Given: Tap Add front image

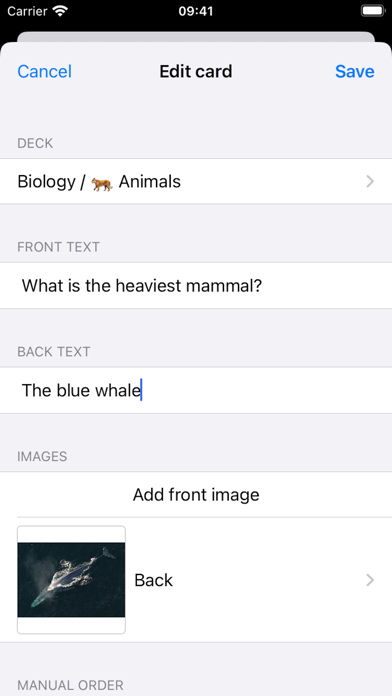Looking at the screenshot, I should (196, 494).
